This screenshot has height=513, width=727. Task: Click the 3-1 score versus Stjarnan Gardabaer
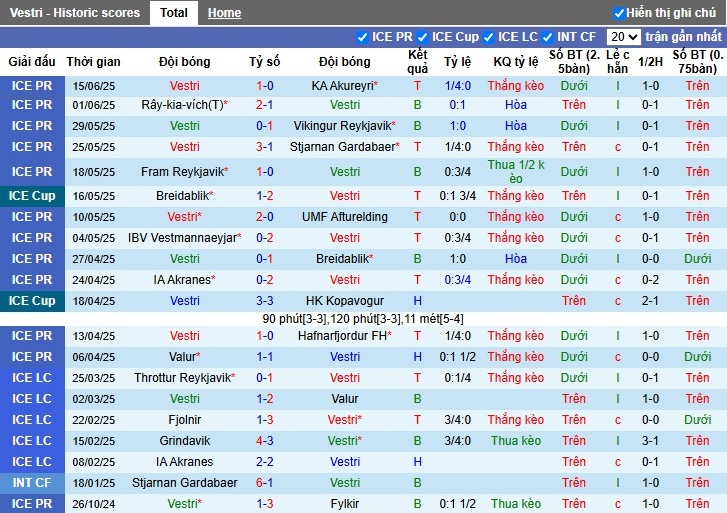point(265,147)
